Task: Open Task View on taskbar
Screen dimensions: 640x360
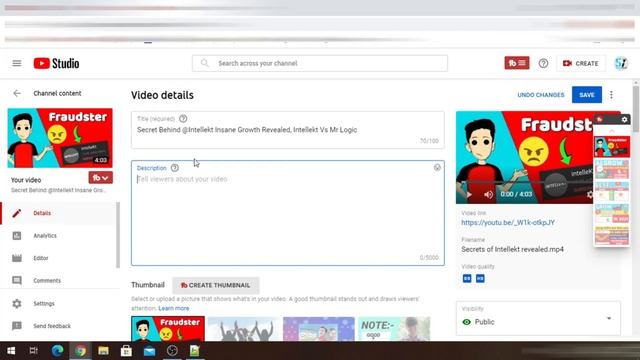Action: pos(33,351)
